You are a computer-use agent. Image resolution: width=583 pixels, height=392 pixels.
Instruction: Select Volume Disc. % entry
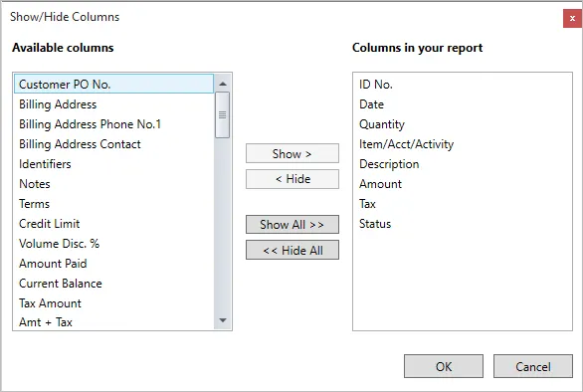[113, 243]
